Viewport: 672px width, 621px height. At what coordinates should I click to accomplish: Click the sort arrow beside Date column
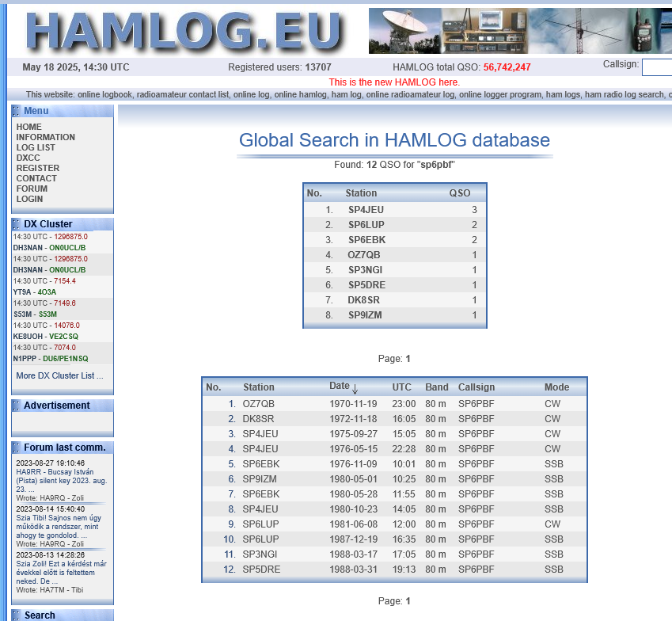tap(355, 388)
